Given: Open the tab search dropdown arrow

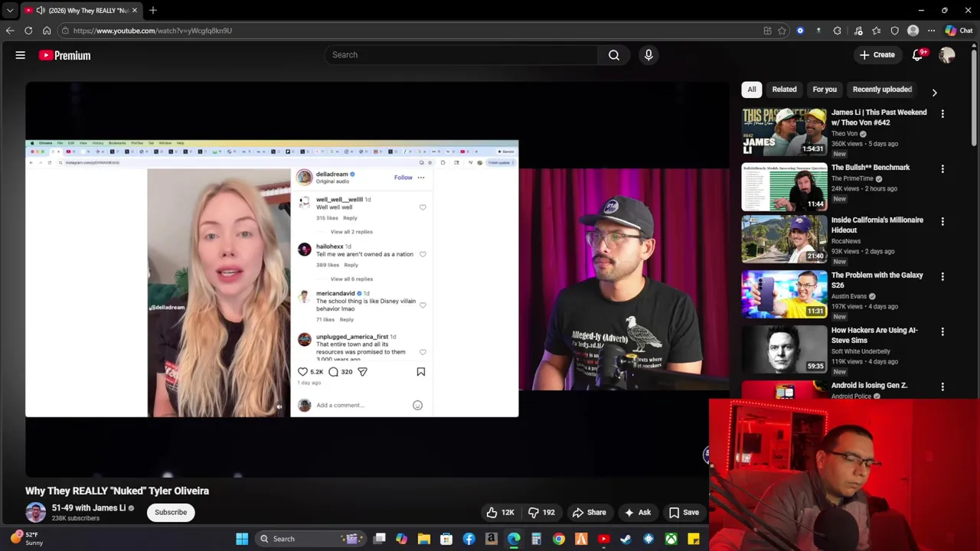Looking at the screenshot, I should click(10, 11).
